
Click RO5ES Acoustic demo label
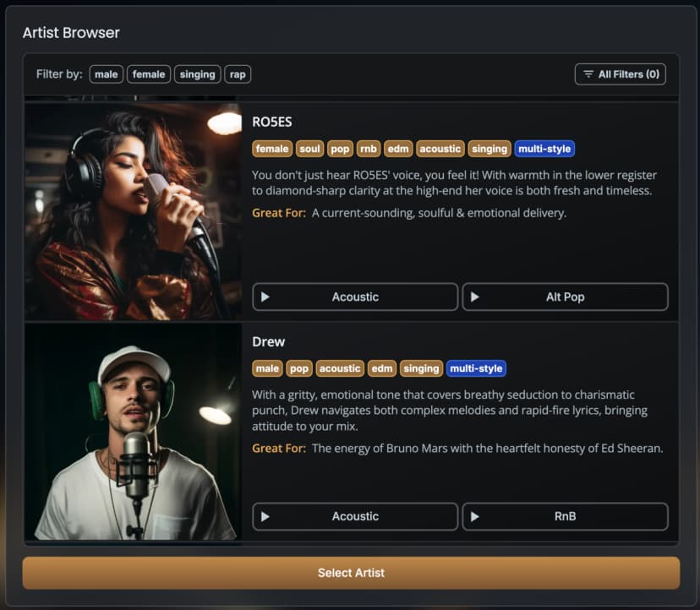pos(355,297)
